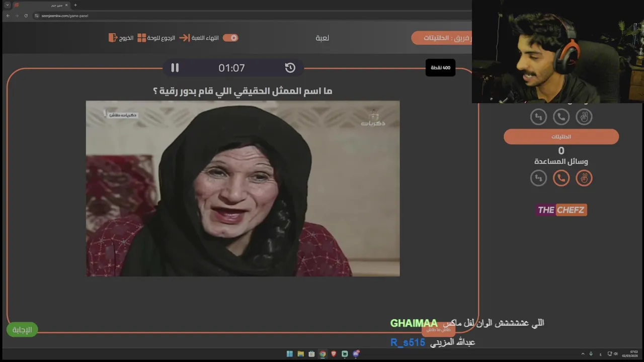
Task: Click the site info icon in address bar
Action: 37,16
